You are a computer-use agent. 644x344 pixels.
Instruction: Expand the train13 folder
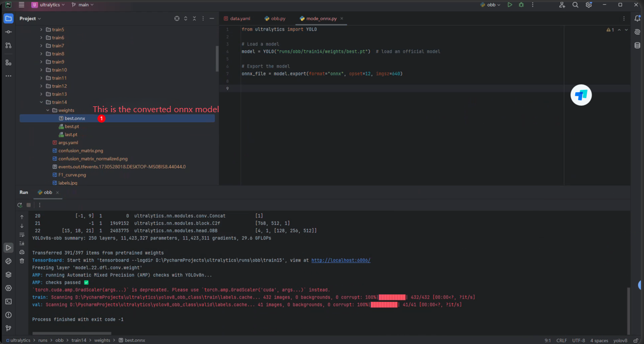(41, 94)
